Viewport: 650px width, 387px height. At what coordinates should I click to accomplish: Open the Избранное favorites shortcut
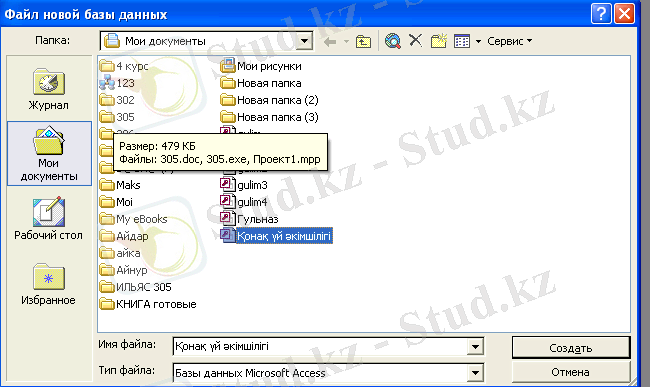point(49,284)
